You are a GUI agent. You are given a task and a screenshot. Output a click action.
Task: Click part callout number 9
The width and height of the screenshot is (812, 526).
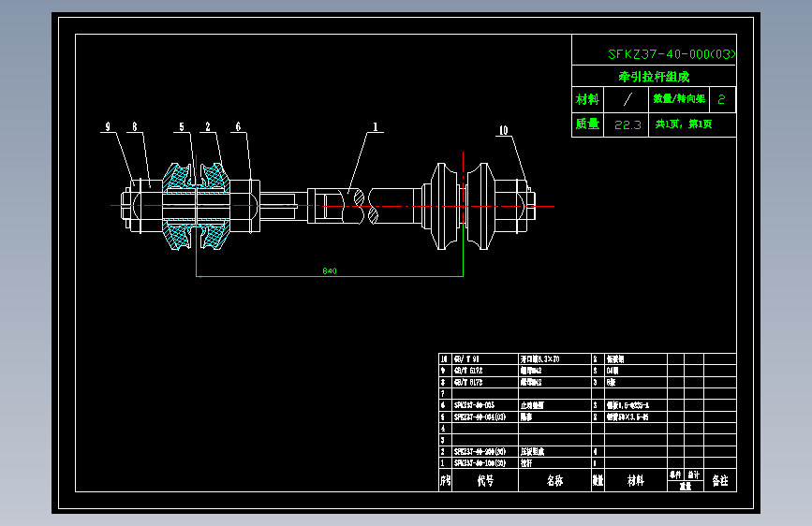[x=108, y=126]
